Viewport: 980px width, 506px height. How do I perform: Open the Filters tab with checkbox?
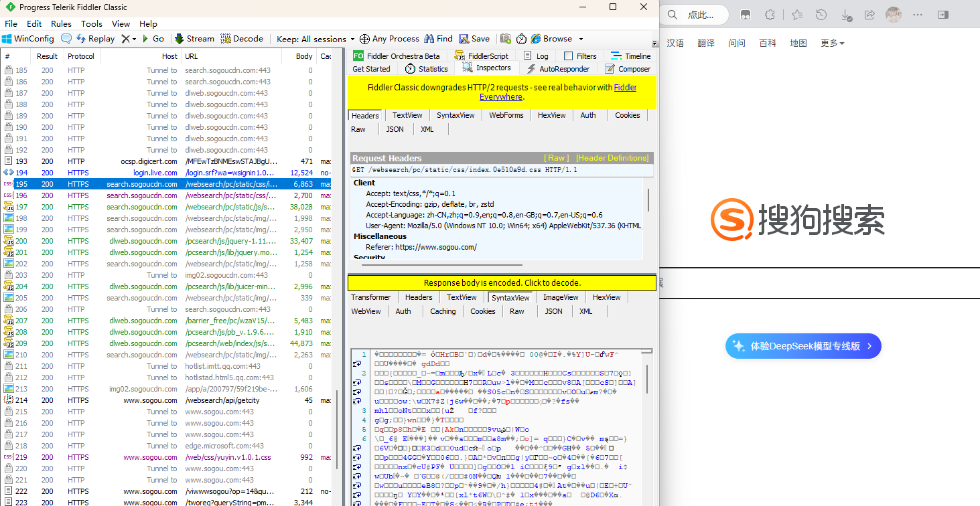581,56
